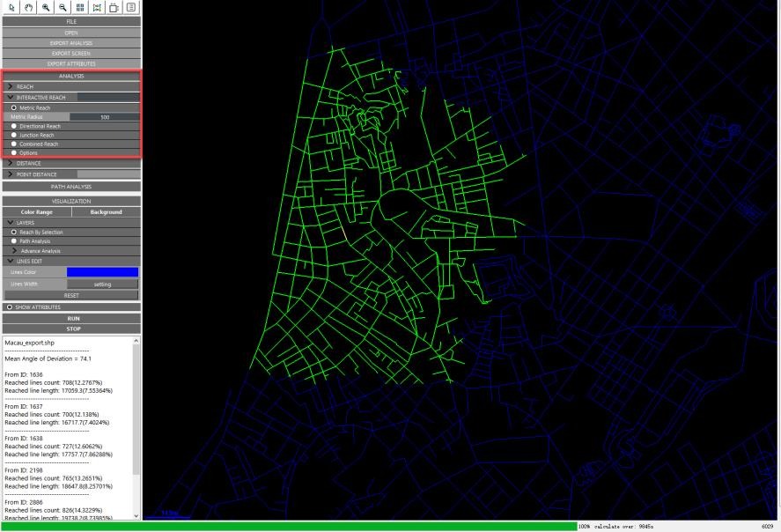Click EXPORT SCREEN
Image resolution: width=781 pixels, height=532 pixels.
[71, 54]
